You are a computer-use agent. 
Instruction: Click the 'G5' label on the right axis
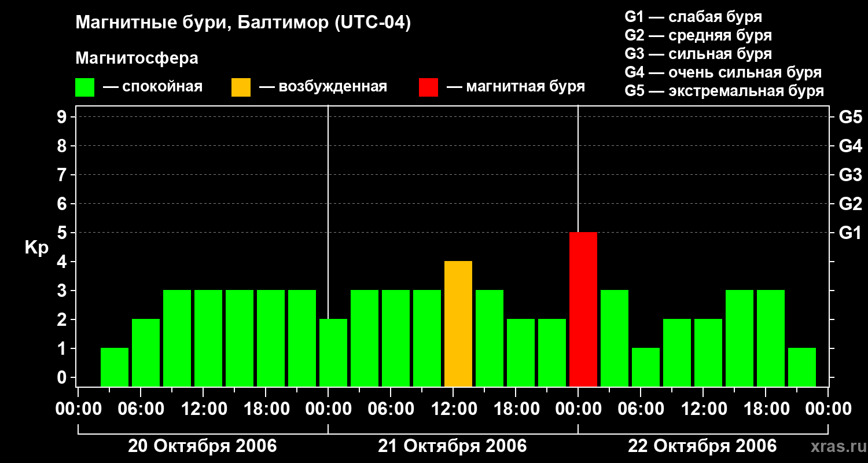[850, 117]
